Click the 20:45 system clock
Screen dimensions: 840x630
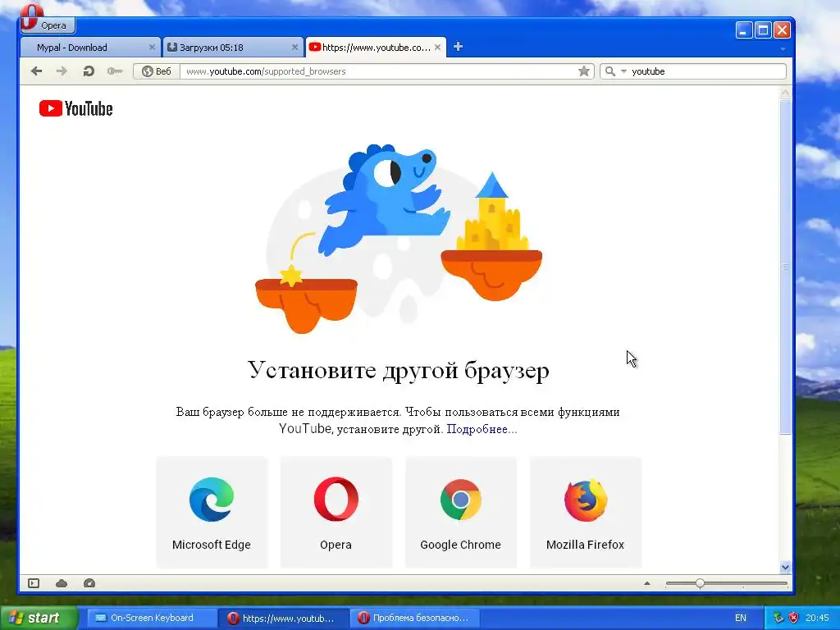pos(817,619)
